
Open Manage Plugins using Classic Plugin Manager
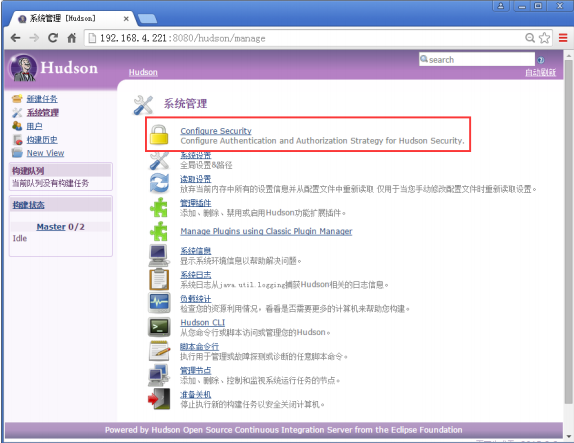[266, 231]
